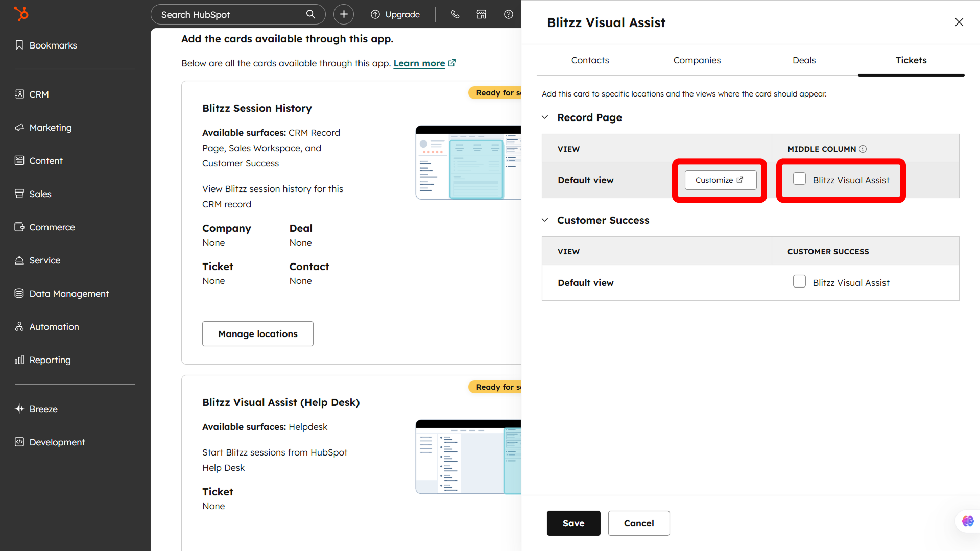
Task: Open the Commerce sidebar menu
Action: pyautogui.click(x=45, y=227)
